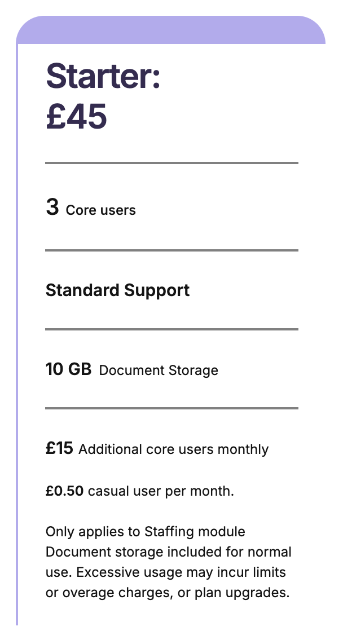Select the £15 additional user price
The image size is (343, 644).
tap(59, 449)
